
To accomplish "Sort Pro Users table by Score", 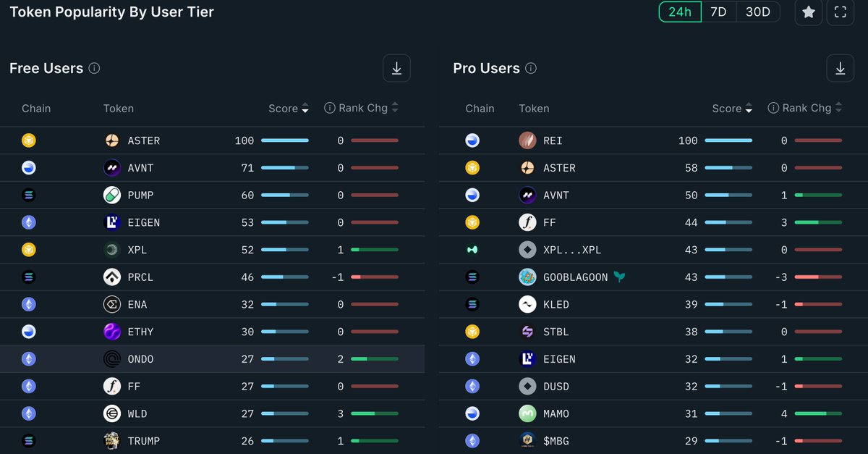I will 732,109.
